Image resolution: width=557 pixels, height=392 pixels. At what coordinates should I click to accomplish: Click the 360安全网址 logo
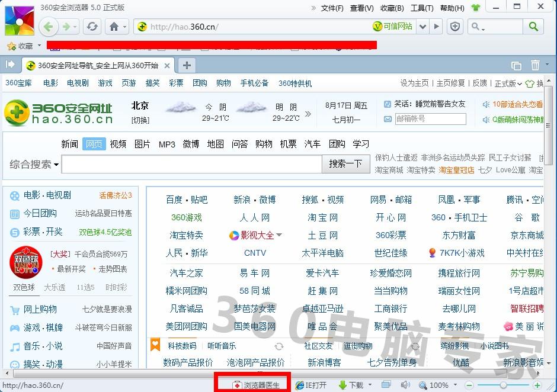point(59,113)
